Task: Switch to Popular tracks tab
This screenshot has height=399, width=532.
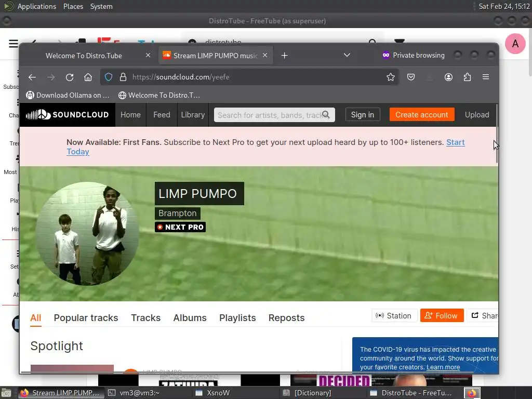Action: (86, 318)
